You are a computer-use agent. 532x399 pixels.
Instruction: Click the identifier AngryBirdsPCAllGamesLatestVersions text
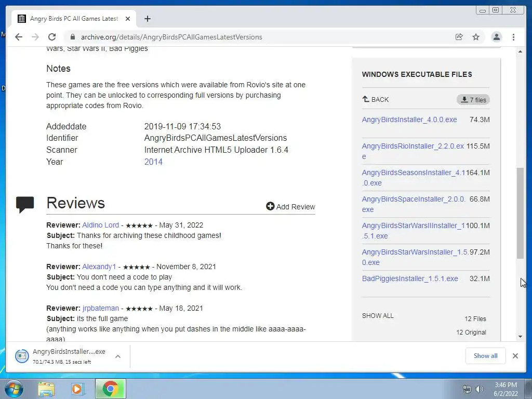point(216,138)
